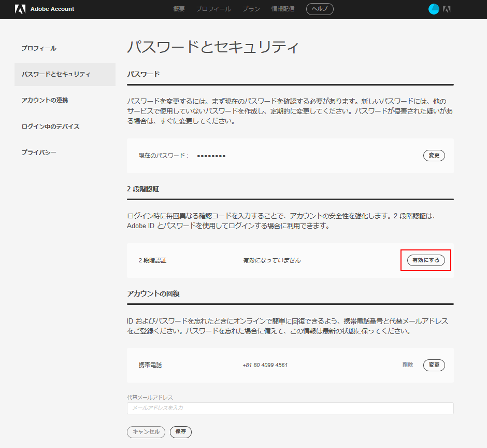Click the 2 段階認証 row label

point(152,260)
